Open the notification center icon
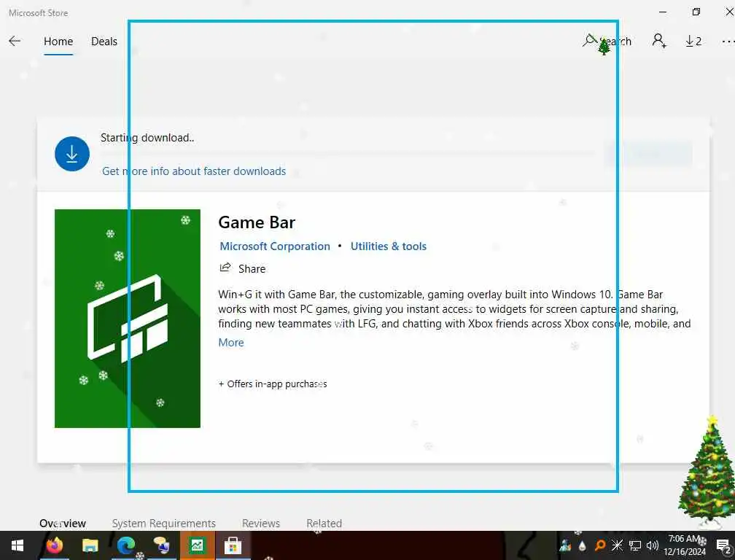The height and width of the screenshot is (560, 735). point(723,545)
